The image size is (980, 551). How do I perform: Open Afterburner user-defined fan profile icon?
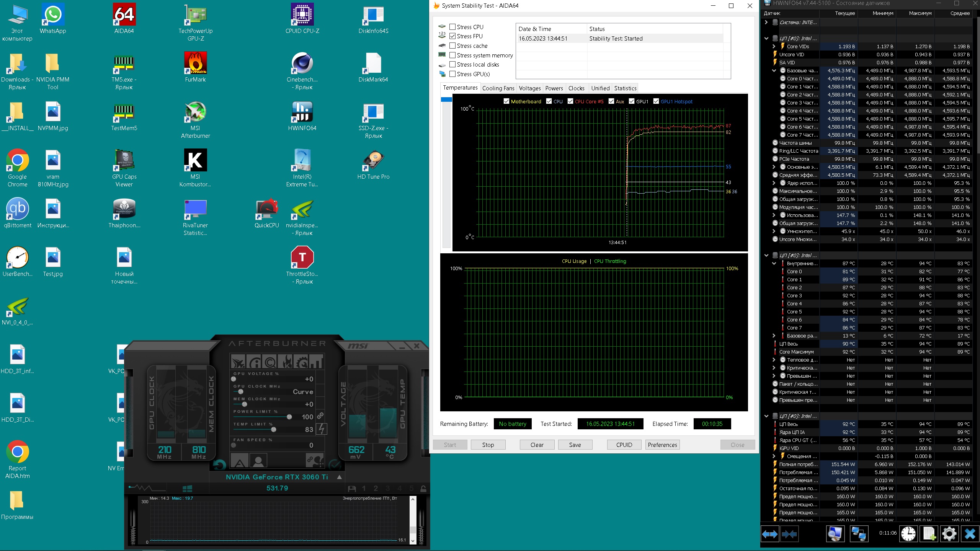[258, 460]
